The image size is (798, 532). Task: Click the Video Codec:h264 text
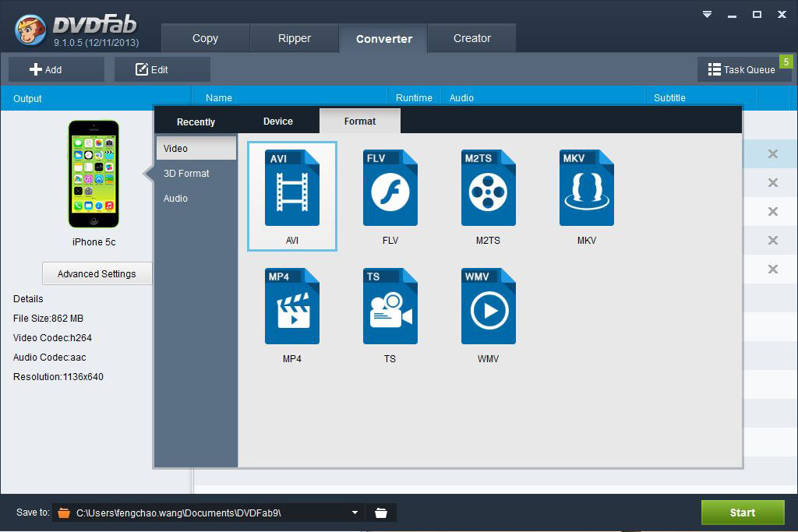(52, 337)
